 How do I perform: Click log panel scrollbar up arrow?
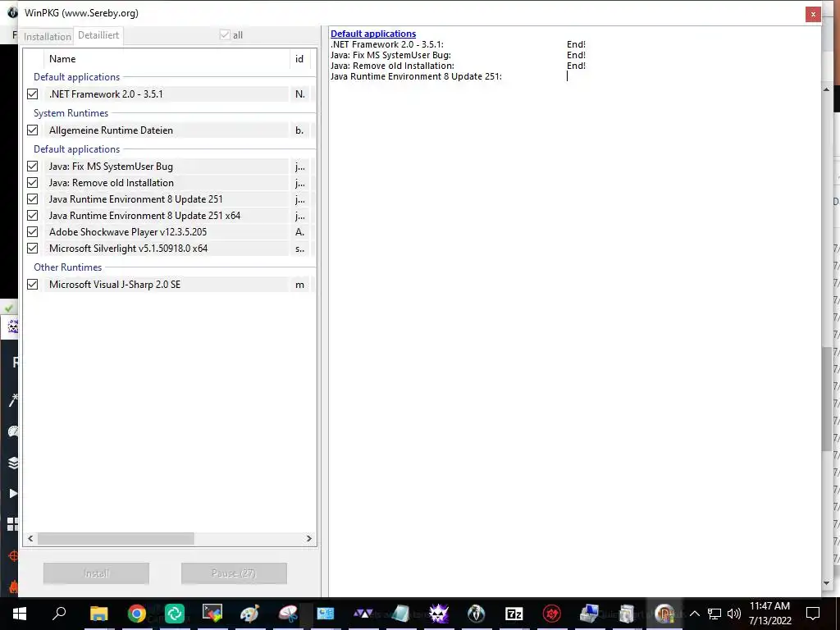pos(826,89)
